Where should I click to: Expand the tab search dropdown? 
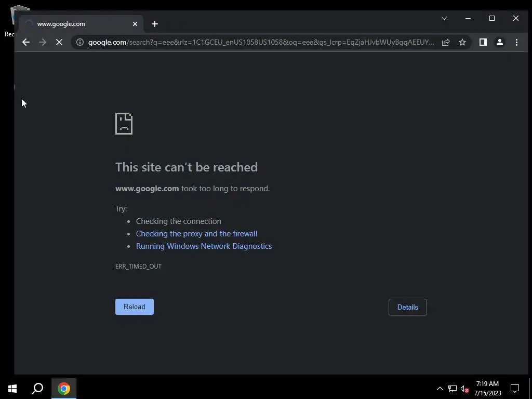click(444, 18)
